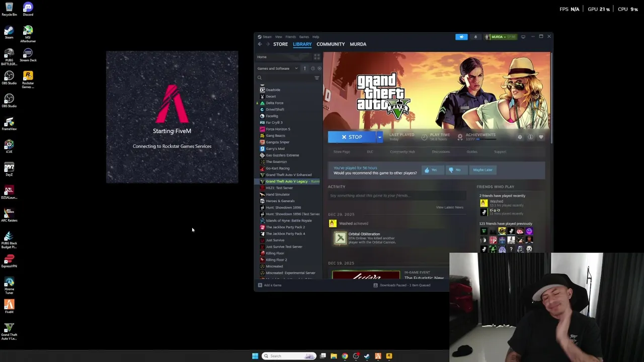
Task: Select Grand Theft Auto V Enhanced entry
Action: point(288,174)
